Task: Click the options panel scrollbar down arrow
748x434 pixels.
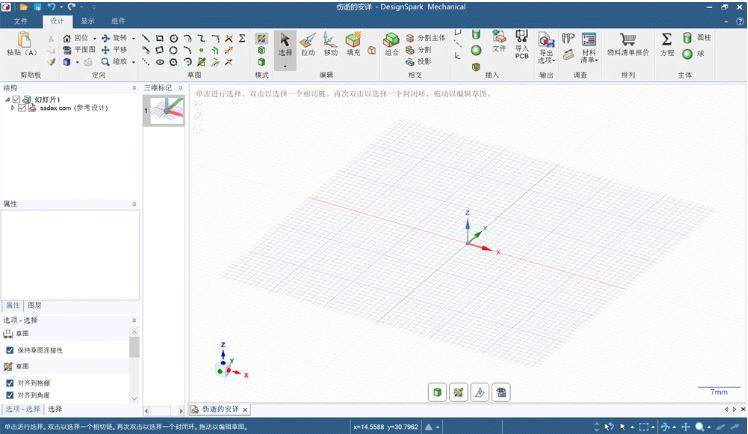Action: point(134,398)
